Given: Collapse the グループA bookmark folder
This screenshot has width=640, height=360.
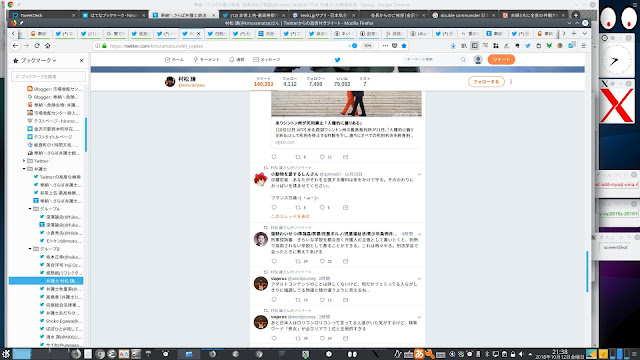Looking at the screenshot, I should pyautogui.click(x=30, y=209).
